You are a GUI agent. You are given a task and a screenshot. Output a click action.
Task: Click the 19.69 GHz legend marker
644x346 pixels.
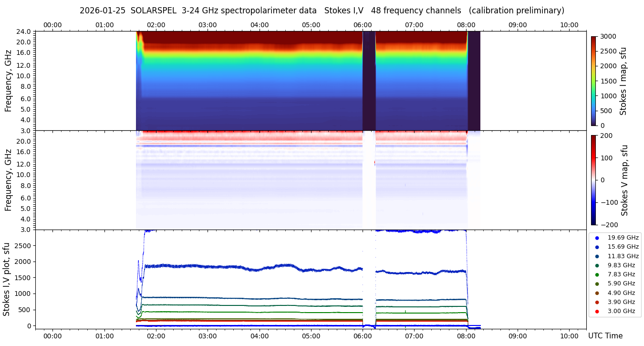(x=597, y=238)
